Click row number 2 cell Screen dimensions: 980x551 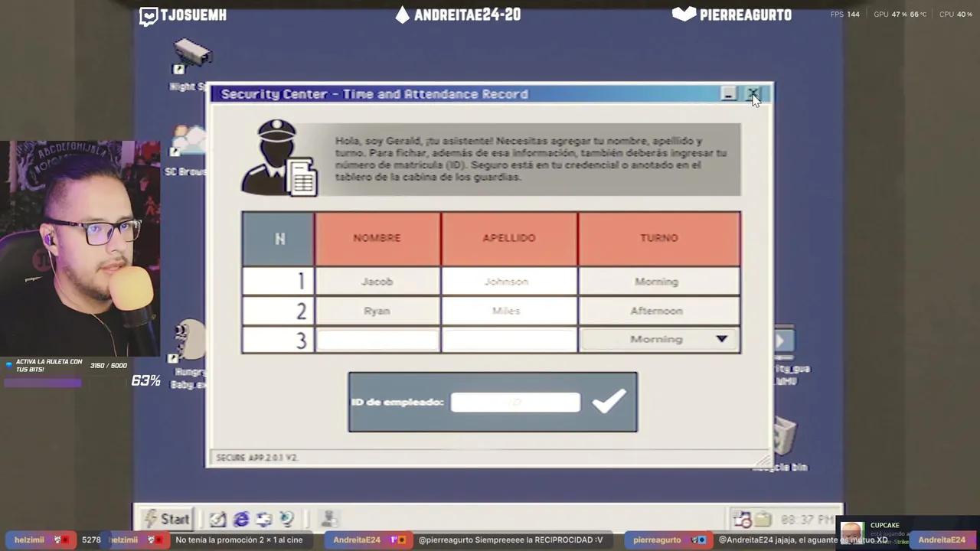click(x=279, y=311)
